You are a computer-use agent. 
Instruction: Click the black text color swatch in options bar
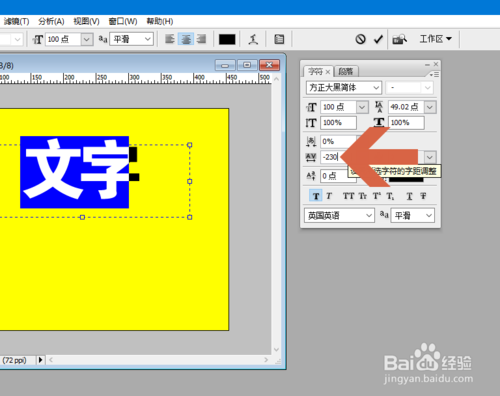[227, 39]
